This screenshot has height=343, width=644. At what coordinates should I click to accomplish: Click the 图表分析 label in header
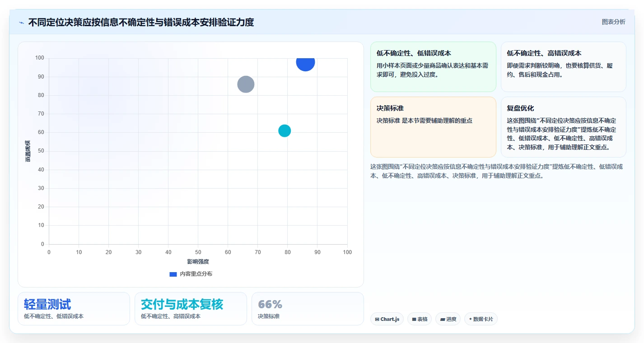click(x=613, y=22)
